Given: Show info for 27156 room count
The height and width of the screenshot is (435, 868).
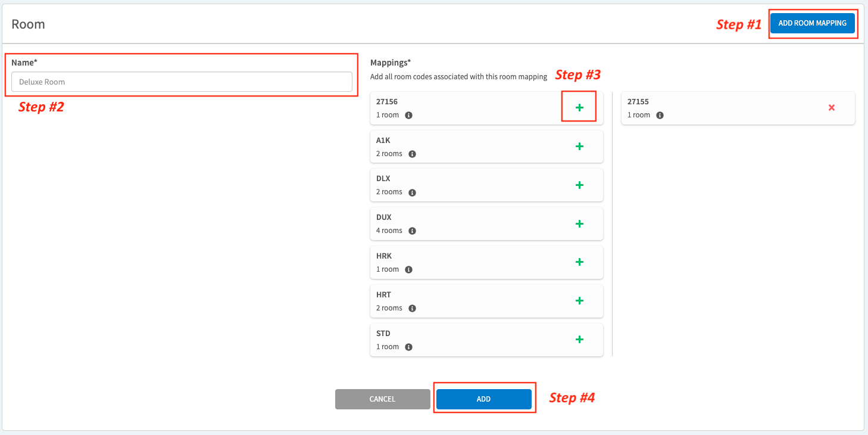Looking at the screenshot, I should (408, 116).
